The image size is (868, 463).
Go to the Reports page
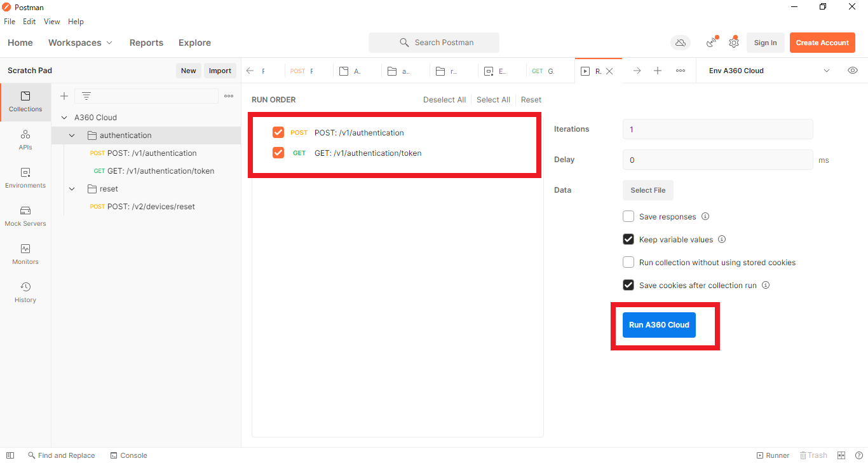[146, 43]
